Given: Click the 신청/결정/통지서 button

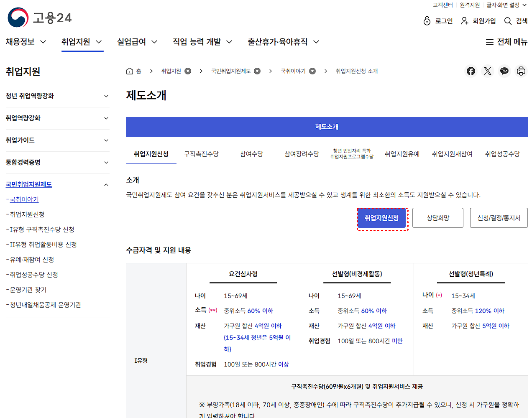Looking at the screenshot, I should 499,218.
